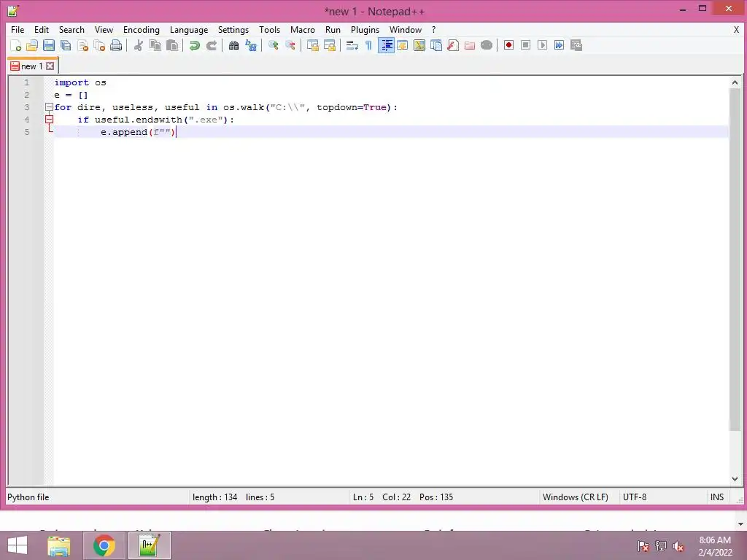Click the 'Ln : 5' position in status bar
The image size is (747, 560).
[363, 497]
